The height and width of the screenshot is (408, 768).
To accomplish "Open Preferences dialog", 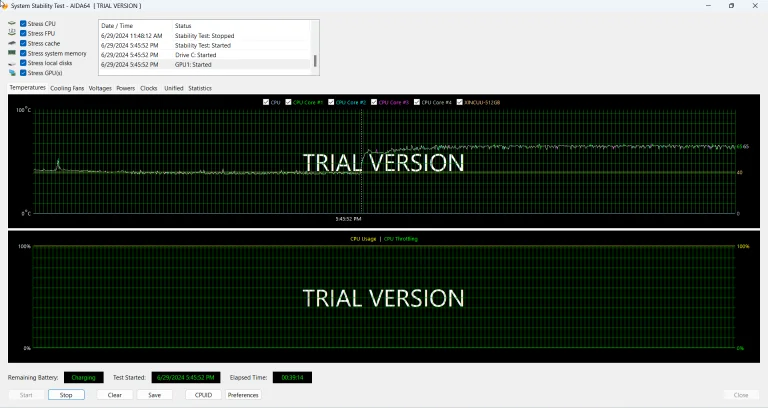I will point(243,395).
